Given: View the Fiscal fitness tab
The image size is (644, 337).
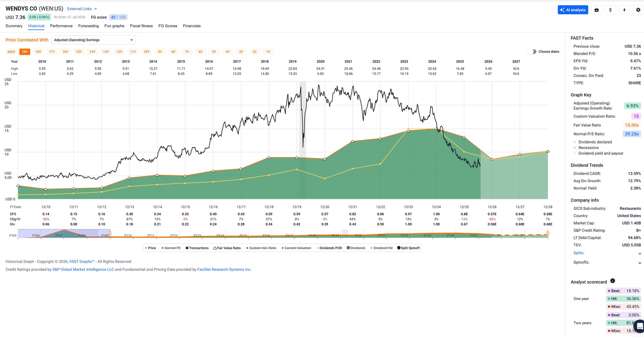Looking at the screenshot, I should 141,26.
